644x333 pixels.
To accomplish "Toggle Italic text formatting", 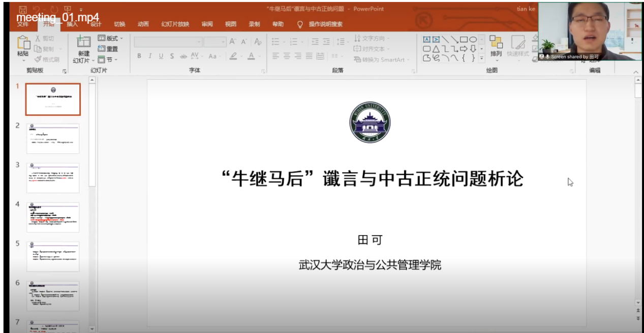I will tap(150, 56).
